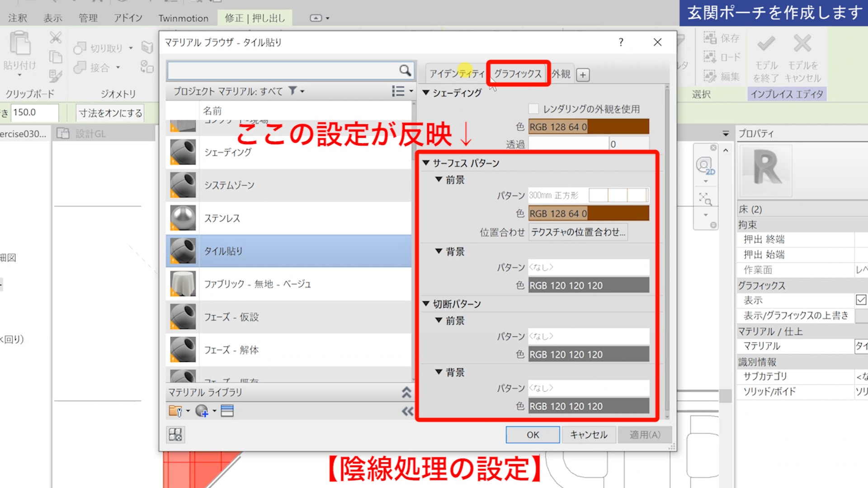This screenshot has width=868, height=488.
Task: Click the create new material icon
Action: pyautogui.click(x=202, y=411)
